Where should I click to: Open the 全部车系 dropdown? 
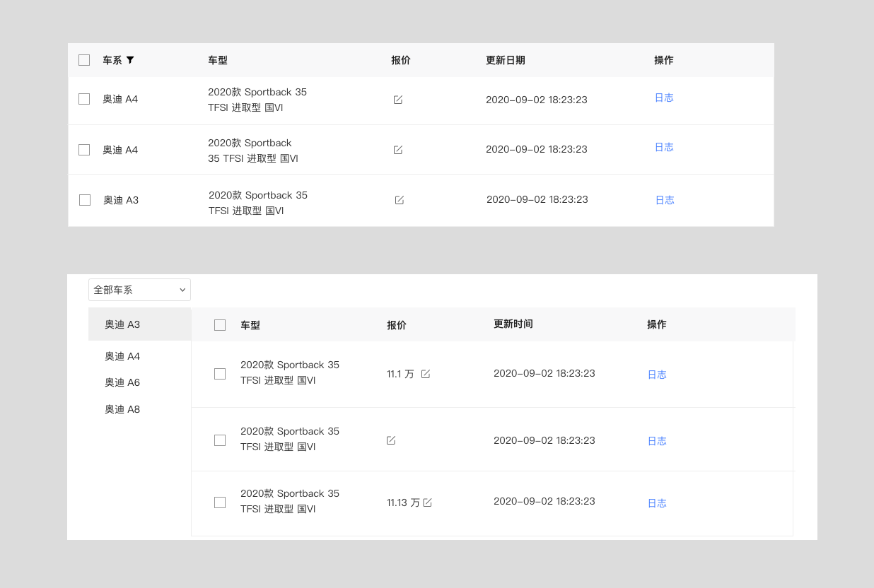(139, 290)
